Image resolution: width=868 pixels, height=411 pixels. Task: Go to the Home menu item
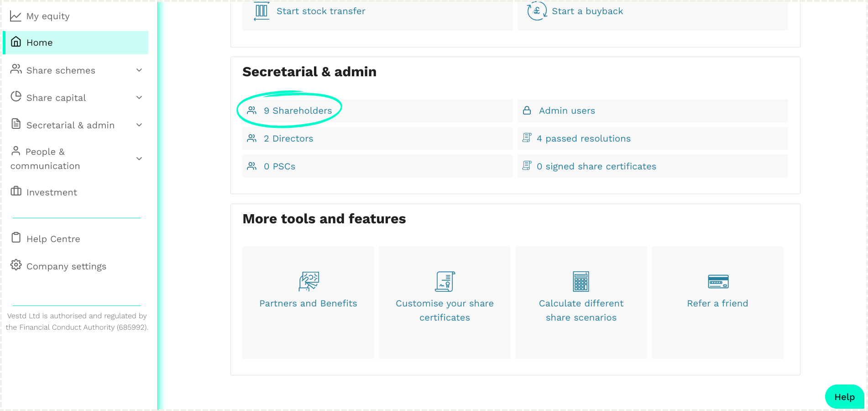click(76, 42)
